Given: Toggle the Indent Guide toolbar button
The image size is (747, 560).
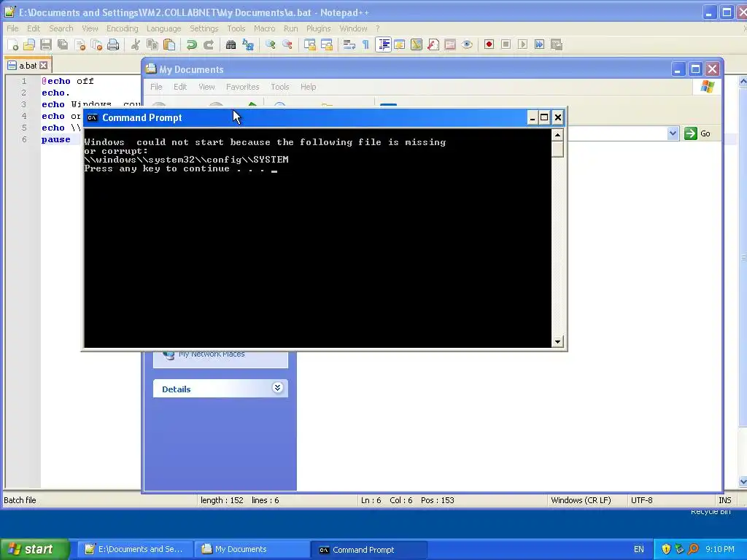Looking at the screenshot, I should pos(383,44).
